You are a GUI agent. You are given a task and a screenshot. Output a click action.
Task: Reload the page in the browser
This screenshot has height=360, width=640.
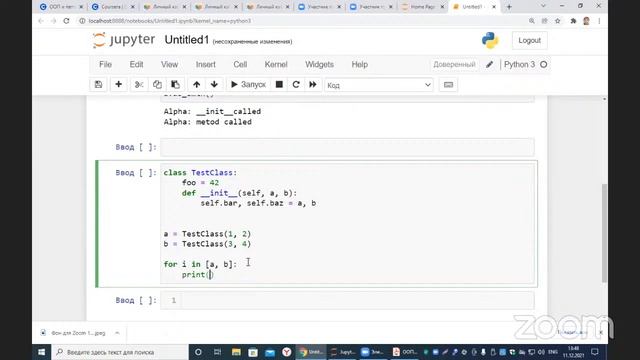point(67,21)
